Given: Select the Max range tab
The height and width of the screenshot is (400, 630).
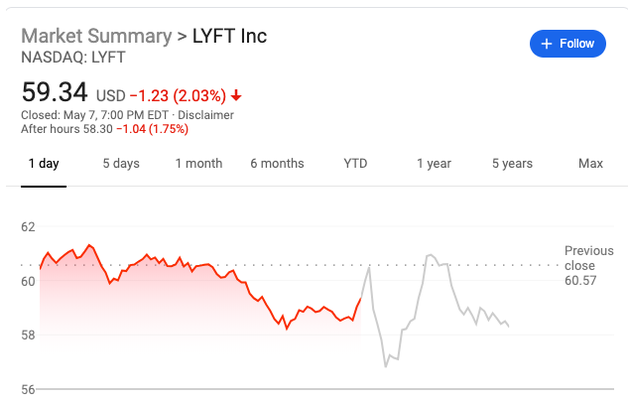Looking at the screenshot, I should (591, 163).
